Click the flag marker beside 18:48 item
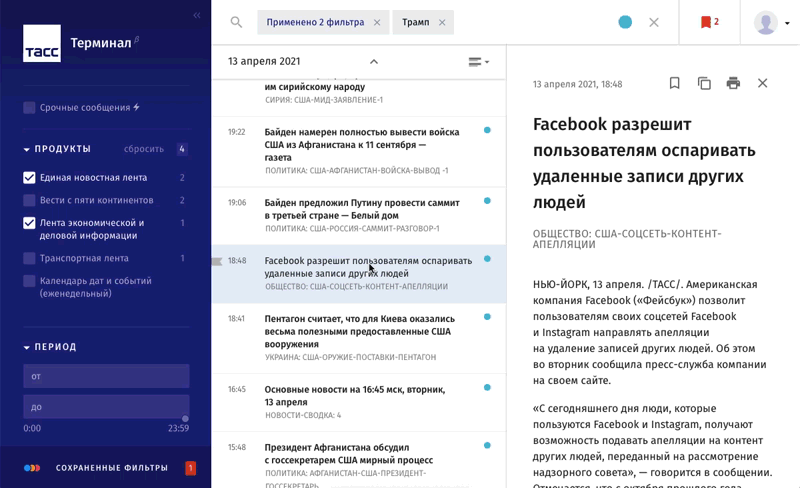This screenshot has height=488, width=800. click(217, 262)
